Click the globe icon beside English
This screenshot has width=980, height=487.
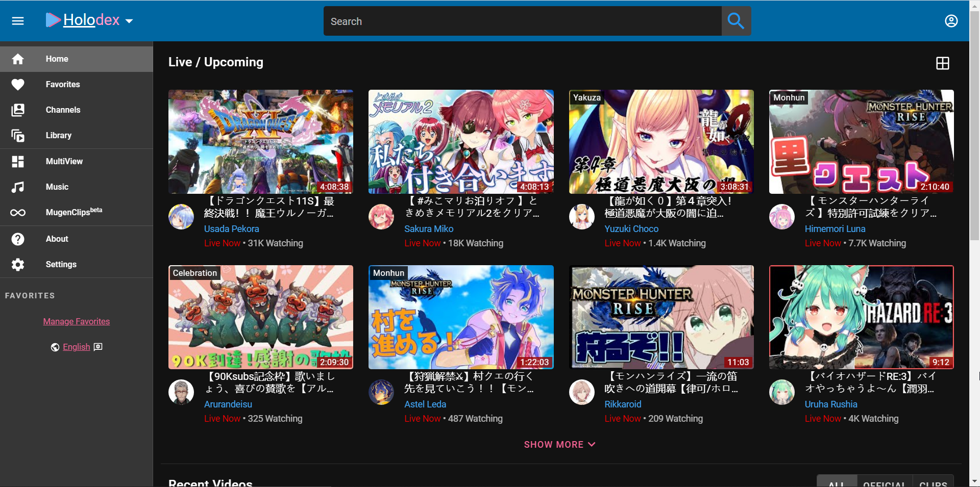[55, 347]
